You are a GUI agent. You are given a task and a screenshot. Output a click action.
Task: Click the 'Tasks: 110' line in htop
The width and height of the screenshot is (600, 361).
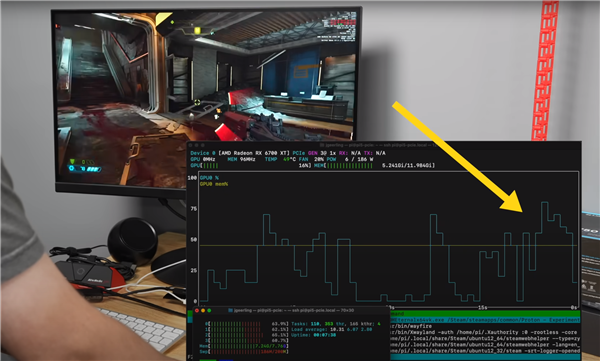[336, 324]
